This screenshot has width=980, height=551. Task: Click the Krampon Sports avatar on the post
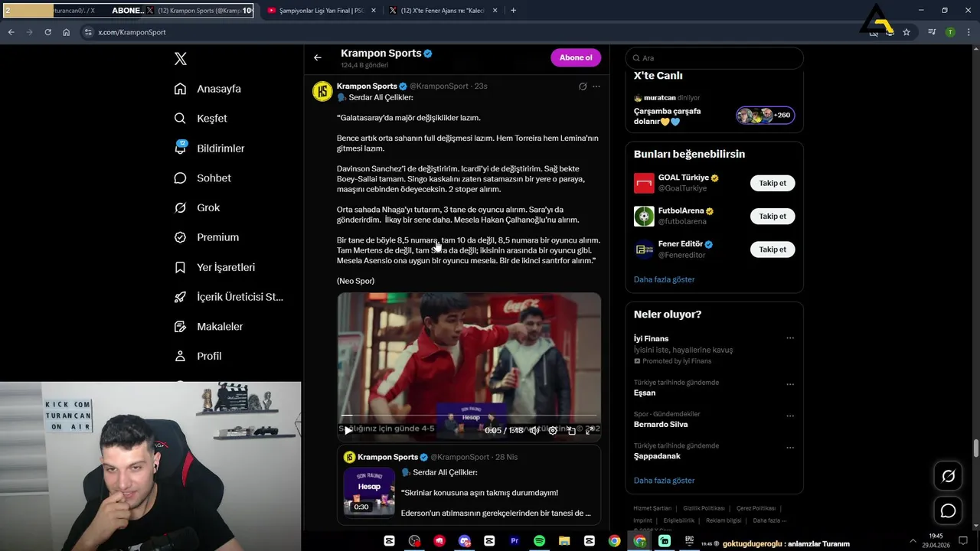[322, 91]
